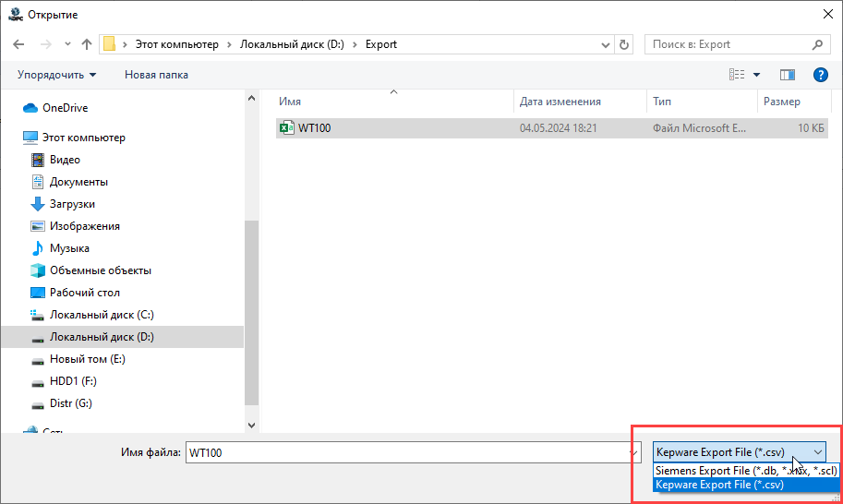Select the WT100 file
The width and height of the screenshot is (843, 504).
[551, 128]
